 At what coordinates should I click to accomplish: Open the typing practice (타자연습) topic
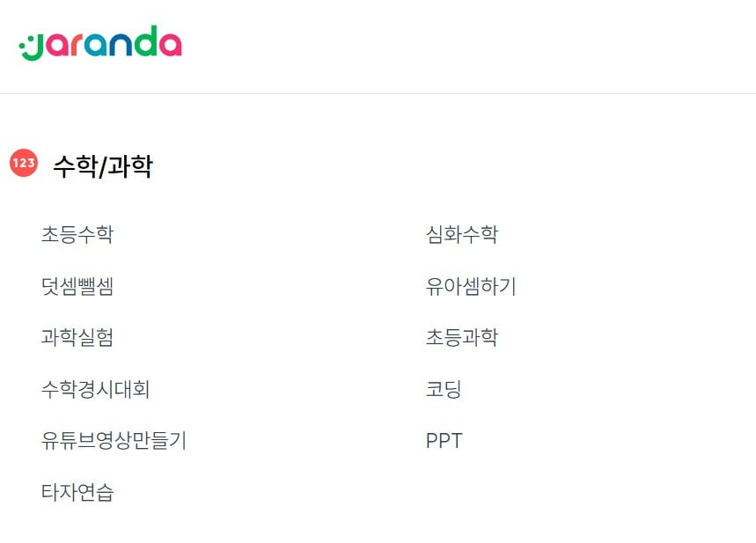coord(77,492)
